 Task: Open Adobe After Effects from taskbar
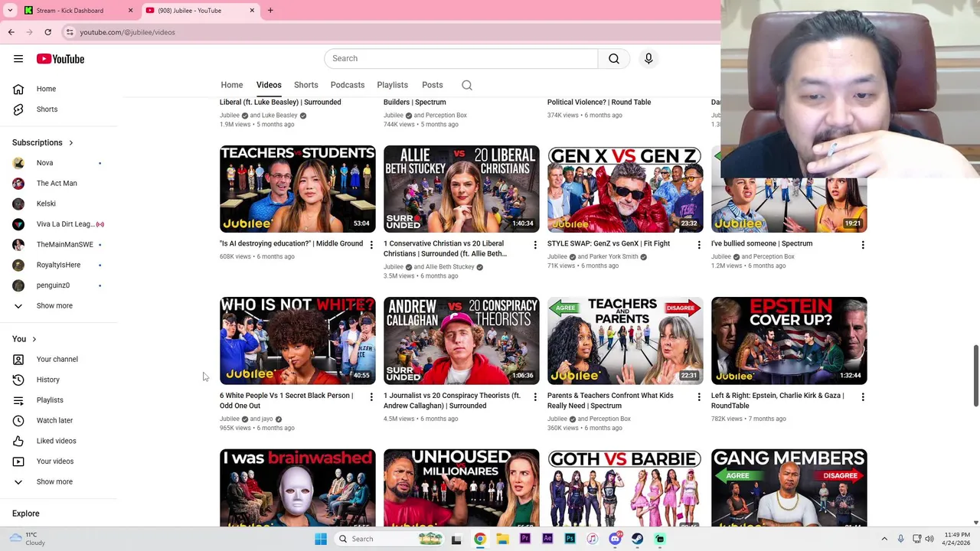tap(547, 539)
